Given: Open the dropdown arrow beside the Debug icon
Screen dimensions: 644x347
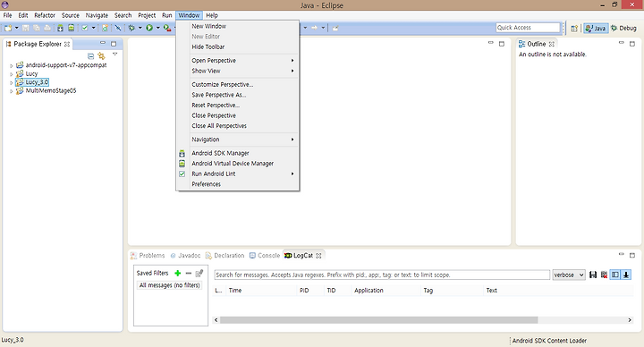Looking at the screenshot, I should tap(140, 28).
